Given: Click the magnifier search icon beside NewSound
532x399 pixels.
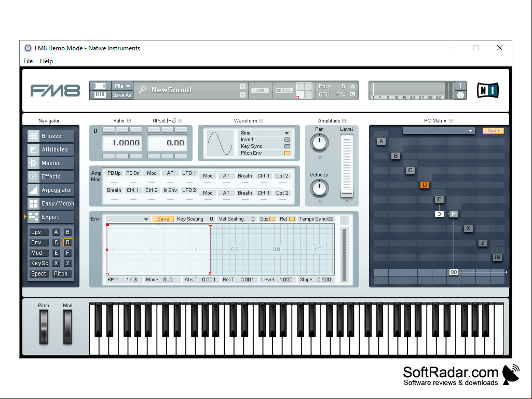Looking at the screenshot, I should coord(143,90).
